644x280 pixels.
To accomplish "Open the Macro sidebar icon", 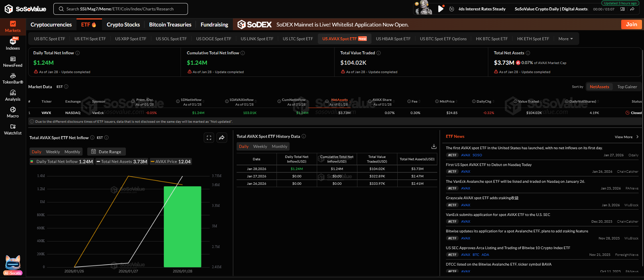I will (13, 112).
